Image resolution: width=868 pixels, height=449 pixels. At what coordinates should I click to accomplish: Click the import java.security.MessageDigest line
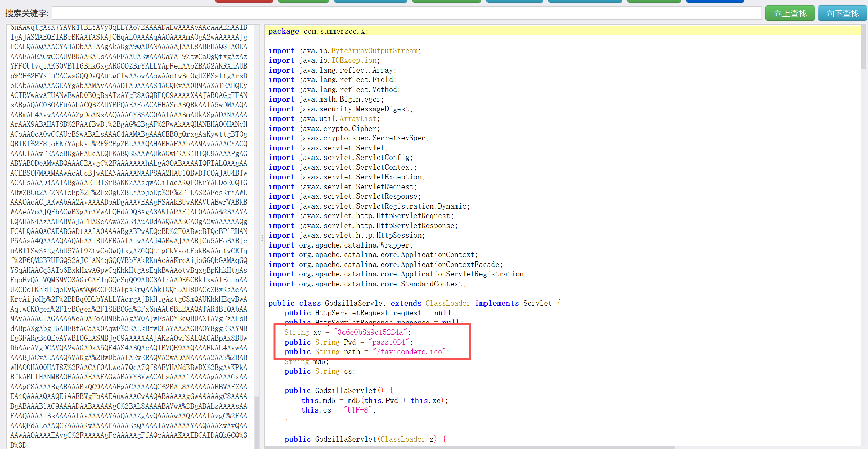pos(340,109)
